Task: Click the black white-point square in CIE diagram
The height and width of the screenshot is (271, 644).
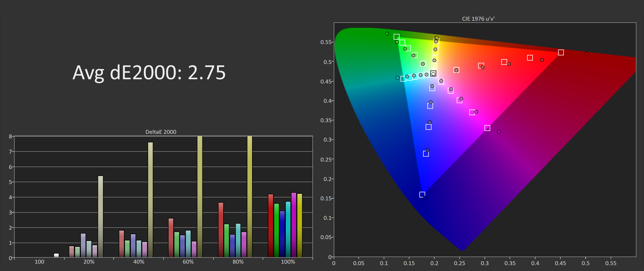Action: click(x=433, y=74)
